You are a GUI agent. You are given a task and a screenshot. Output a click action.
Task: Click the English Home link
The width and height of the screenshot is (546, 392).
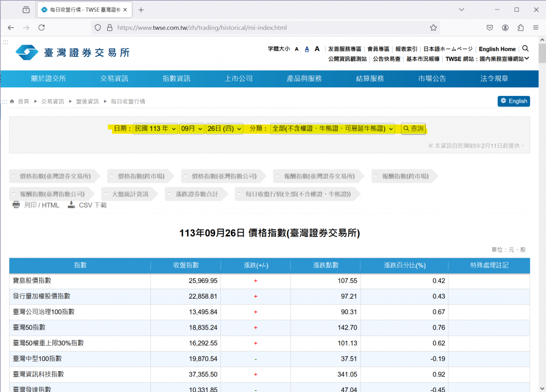497,49
